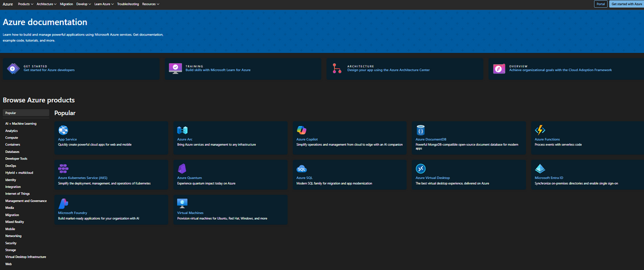
Task: Open the Cloud Adoption Framework link
Action: tap(561, 70)
